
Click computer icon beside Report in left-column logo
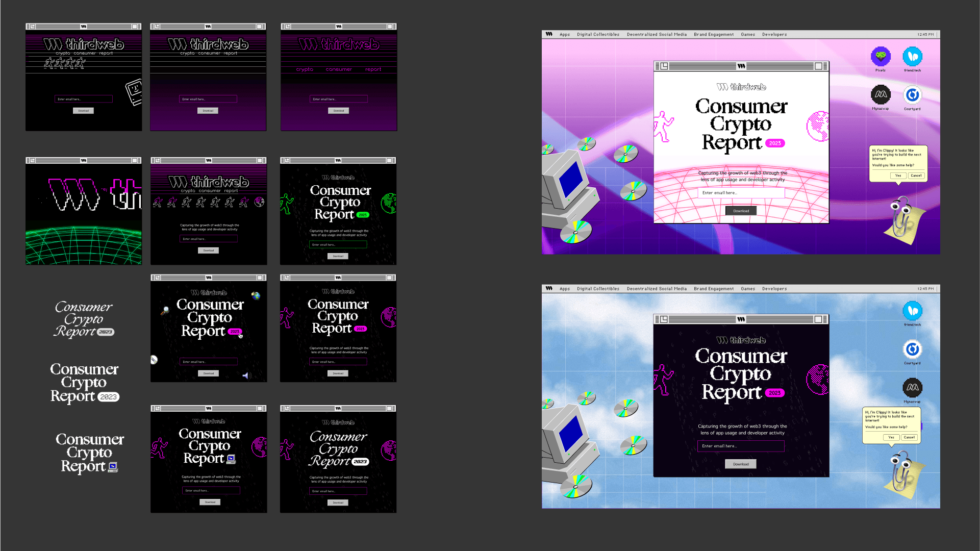pyautogui.click(x=113, y=467)
